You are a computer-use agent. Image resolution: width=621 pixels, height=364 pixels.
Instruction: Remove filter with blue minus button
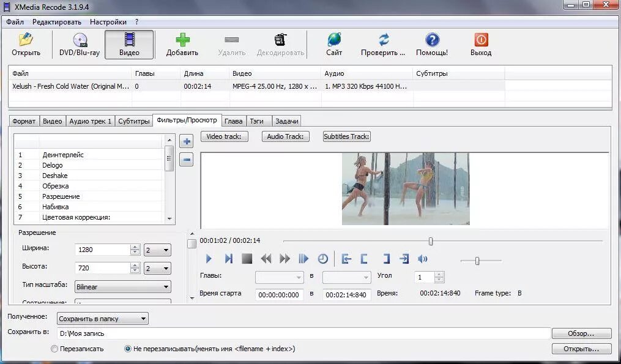point(187,160)
